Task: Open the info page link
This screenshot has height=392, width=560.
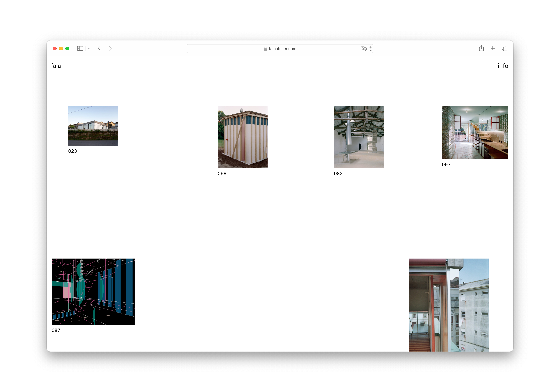Action: tap(503, 66)
